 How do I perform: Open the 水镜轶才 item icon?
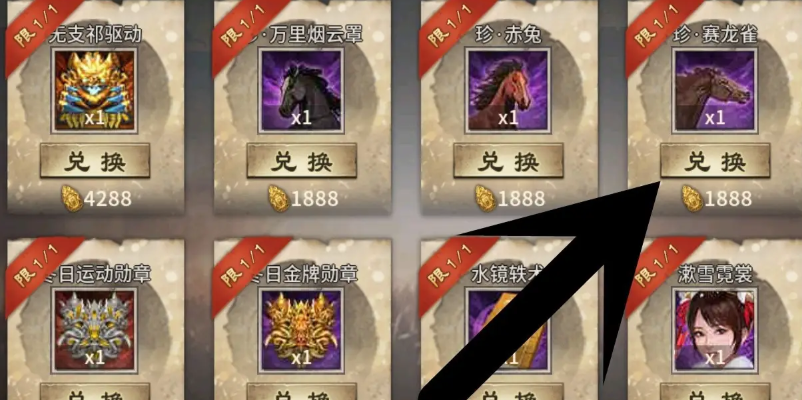click(508, 330)
